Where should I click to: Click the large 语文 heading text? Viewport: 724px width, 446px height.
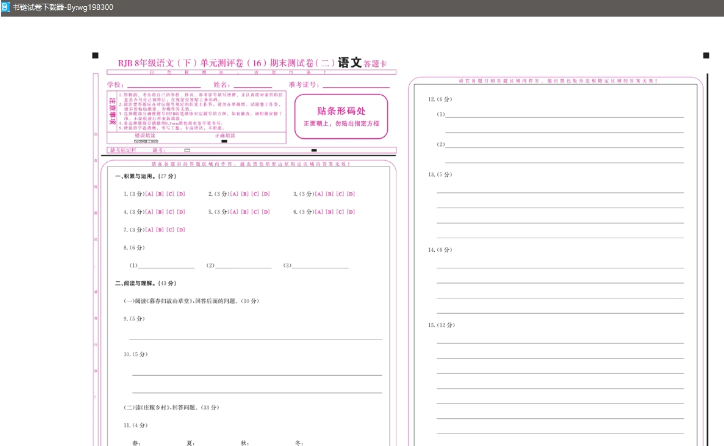pyautogui.click(x=350, y=62)
